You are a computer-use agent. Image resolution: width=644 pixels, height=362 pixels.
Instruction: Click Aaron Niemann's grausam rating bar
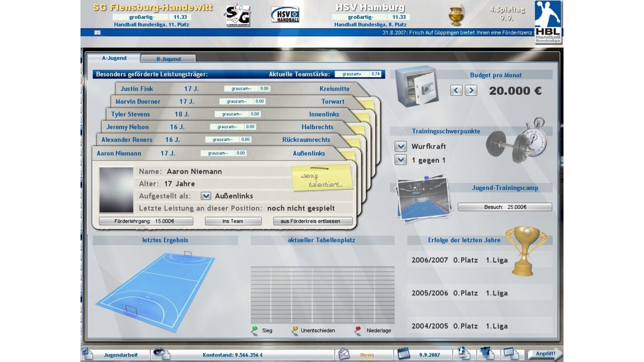[x=224, y=153]
